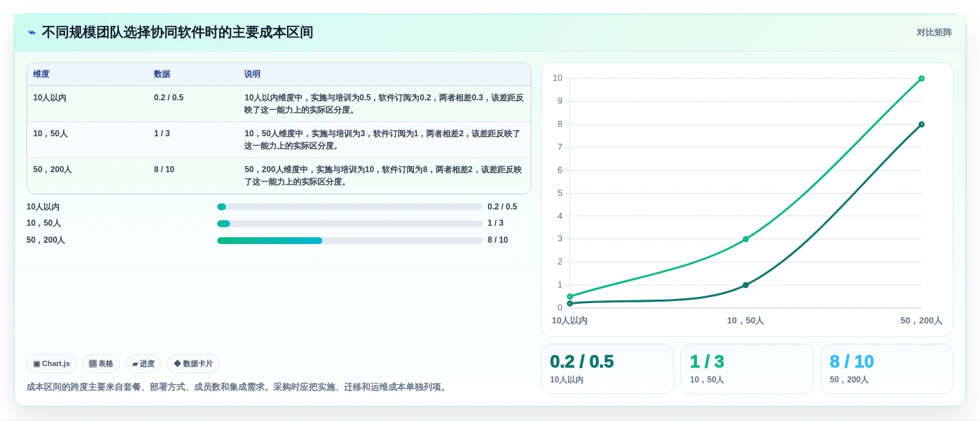
Task: Click the blue lightning icon beside the title
Action: tap(31, 33)
